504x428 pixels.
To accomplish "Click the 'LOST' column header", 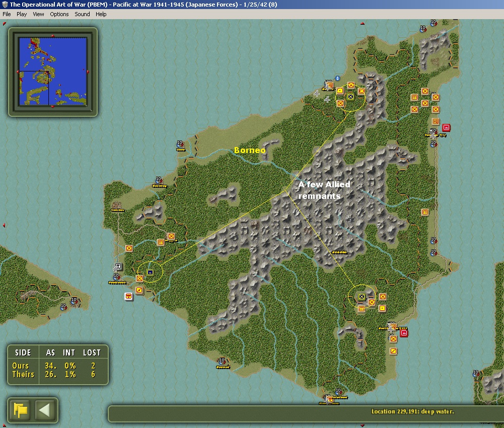I will (92, 353).
